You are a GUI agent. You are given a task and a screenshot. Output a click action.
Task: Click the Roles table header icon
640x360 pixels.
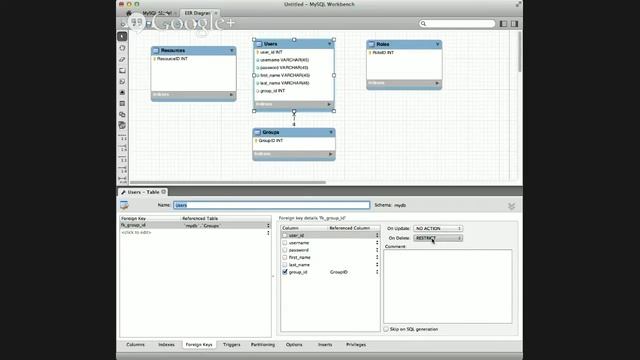371,44
